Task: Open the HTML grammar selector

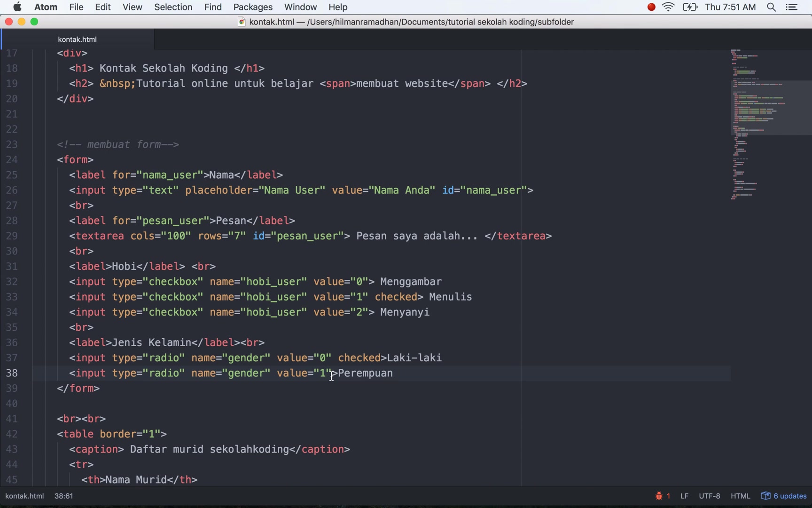Action: coord(740,496)
